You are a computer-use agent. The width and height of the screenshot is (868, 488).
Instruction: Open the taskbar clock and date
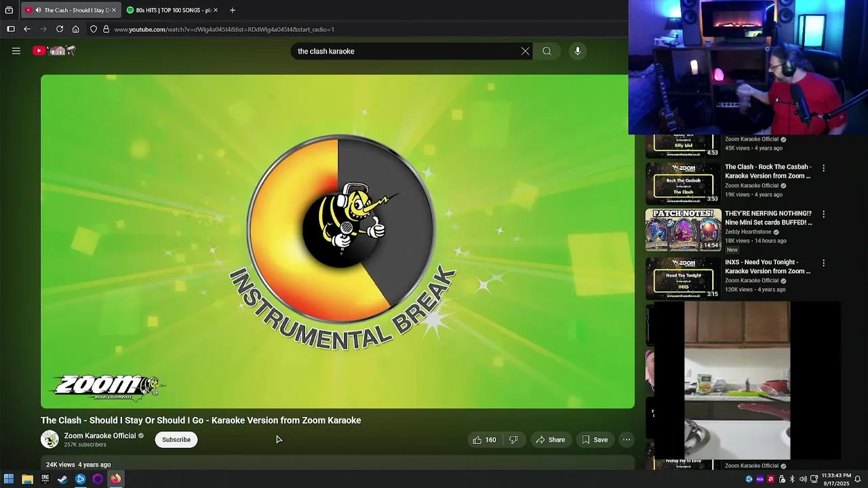836,479
